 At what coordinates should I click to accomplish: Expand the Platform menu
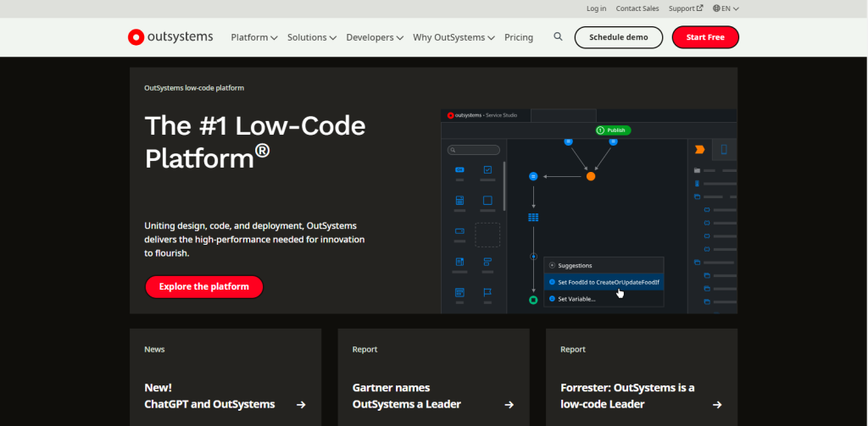[x=254, y=37]
